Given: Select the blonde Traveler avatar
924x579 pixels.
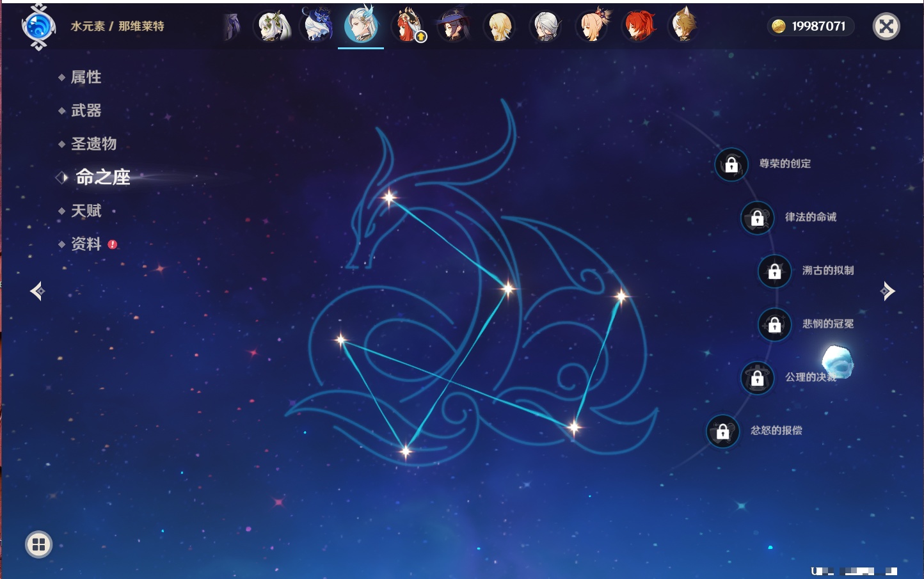Looking at the screenshot, I should [500, 26].
